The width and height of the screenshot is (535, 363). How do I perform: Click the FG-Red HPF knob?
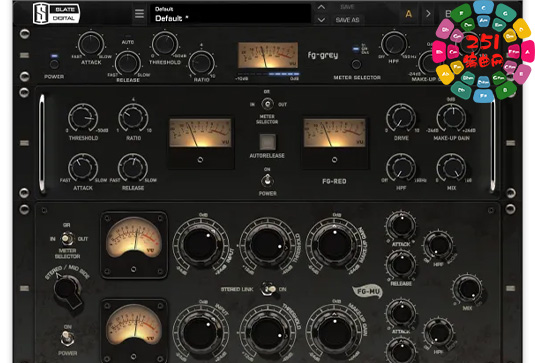click(401, 168)
